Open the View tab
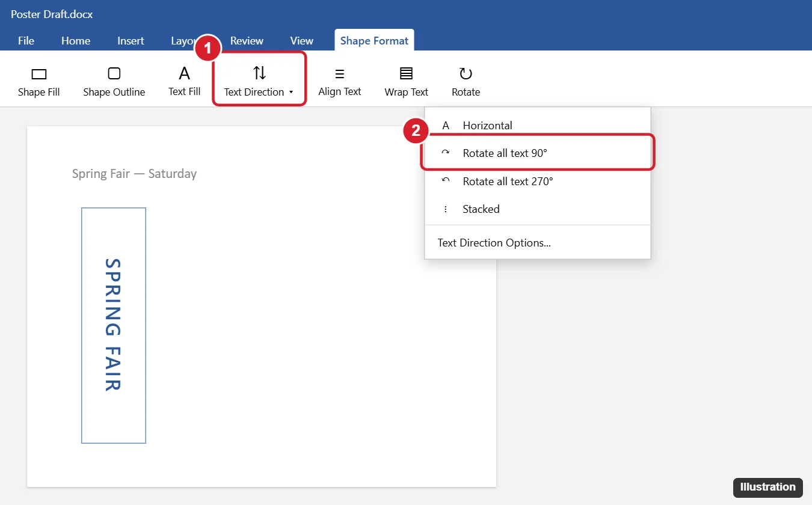Screen dimensions: 812x505 (x=302, y=40)
